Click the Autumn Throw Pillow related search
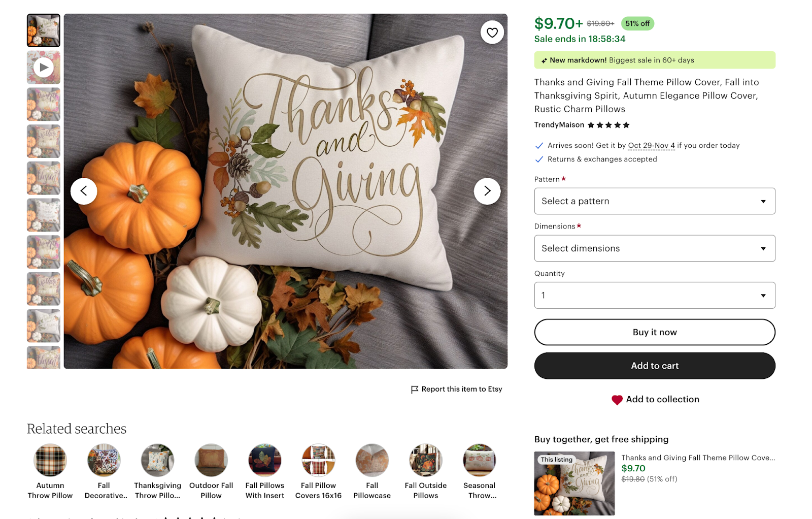 tap(50, 460)
